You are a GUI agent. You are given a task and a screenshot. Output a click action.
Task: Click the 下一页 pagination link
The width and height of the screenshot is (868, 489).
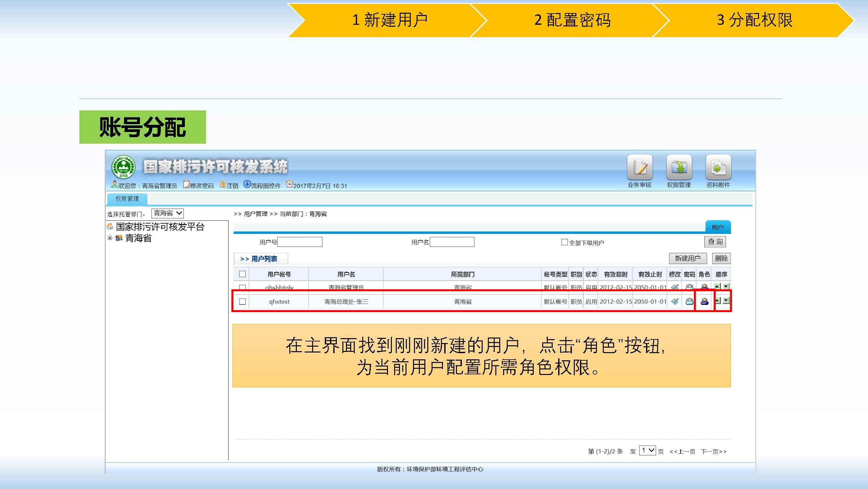(714, 452)
